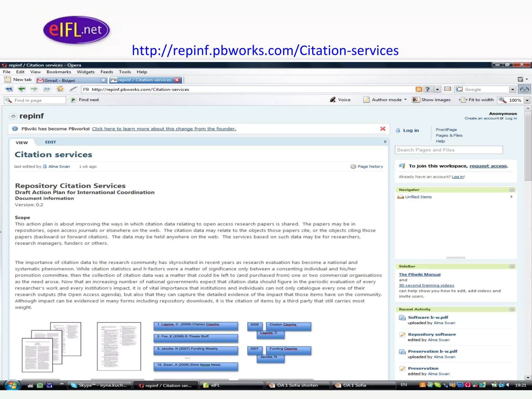This screenshot has width=532, height=399.
Task: Open Alma Swan author profile link
Action: point(59,167)
